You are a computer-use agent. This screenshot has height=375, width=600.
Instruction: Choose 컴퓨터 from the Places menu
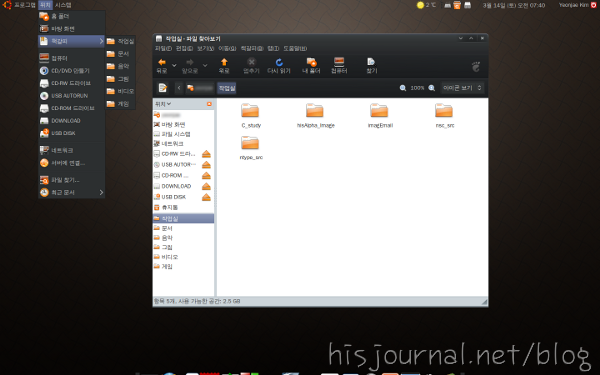click(72, 58)
